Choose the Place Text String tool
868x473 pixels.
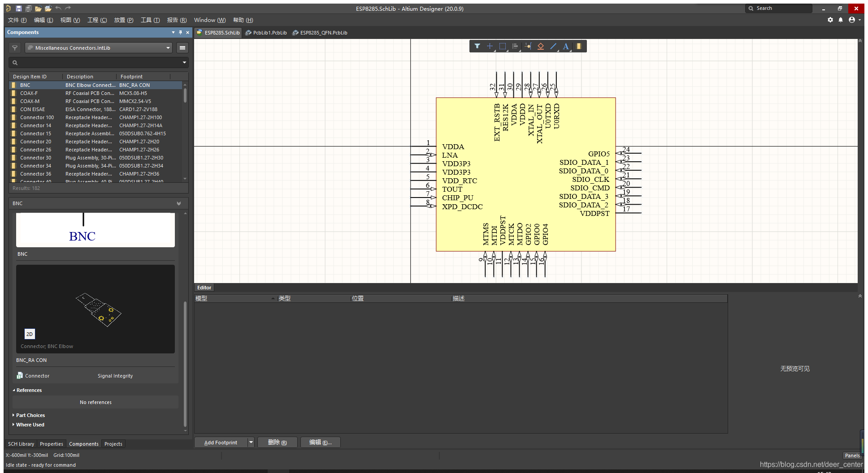coord(566,46)
